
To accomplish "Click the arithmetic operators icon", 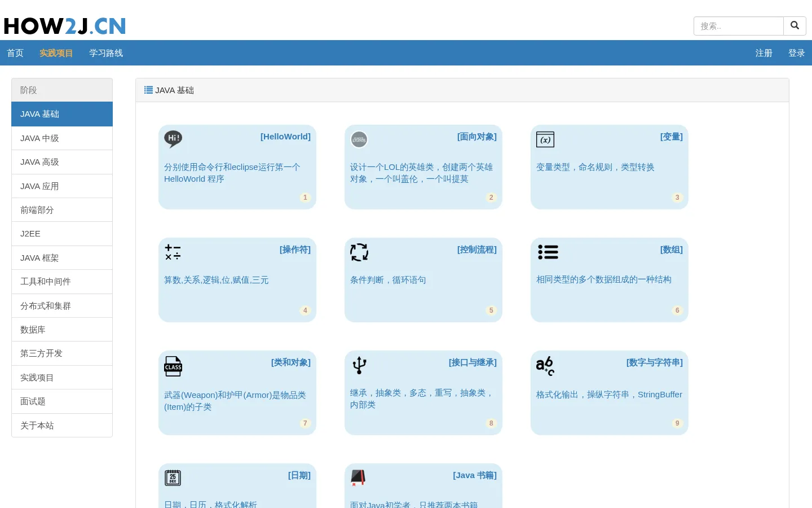I will click(x=173, y=252).
